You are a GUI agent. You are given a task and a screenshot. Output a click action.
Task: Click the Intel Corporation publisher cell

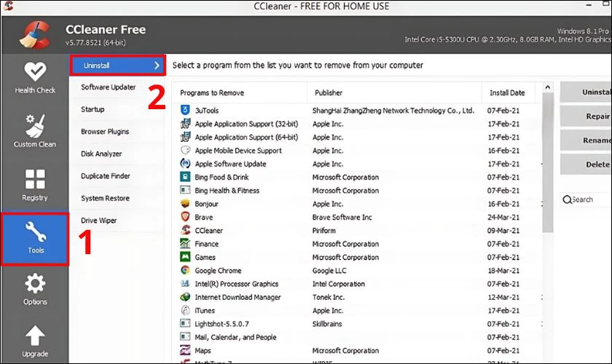coord(338,284)
